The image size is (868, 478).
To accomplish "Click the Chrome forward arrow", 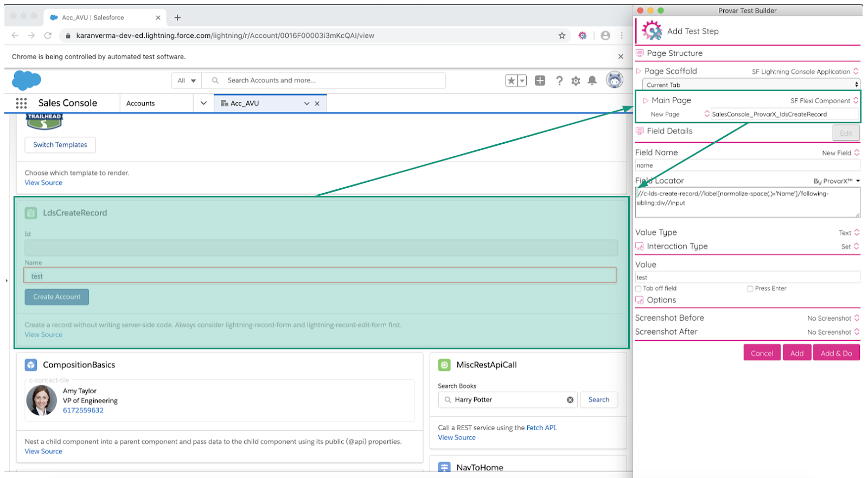I will coord(31,35).
